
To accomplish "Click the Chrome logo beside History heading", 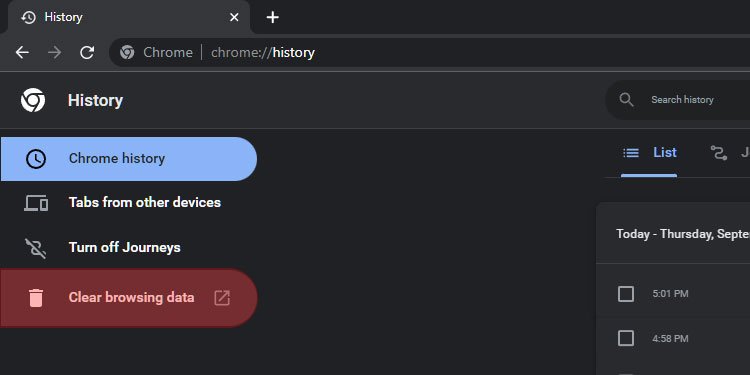I will (33, 100).
